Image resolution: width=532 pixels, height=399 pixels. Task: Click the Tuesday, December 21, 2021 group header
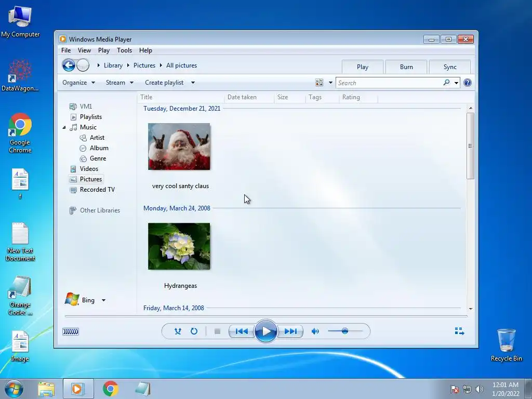[x=182, y=108]
